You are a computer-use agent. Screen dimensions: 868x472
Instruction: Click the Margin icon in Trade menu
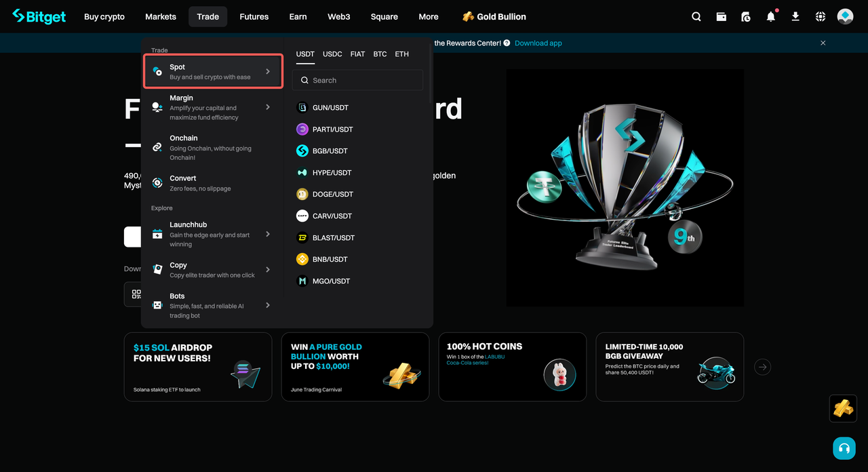coord(157,107)
